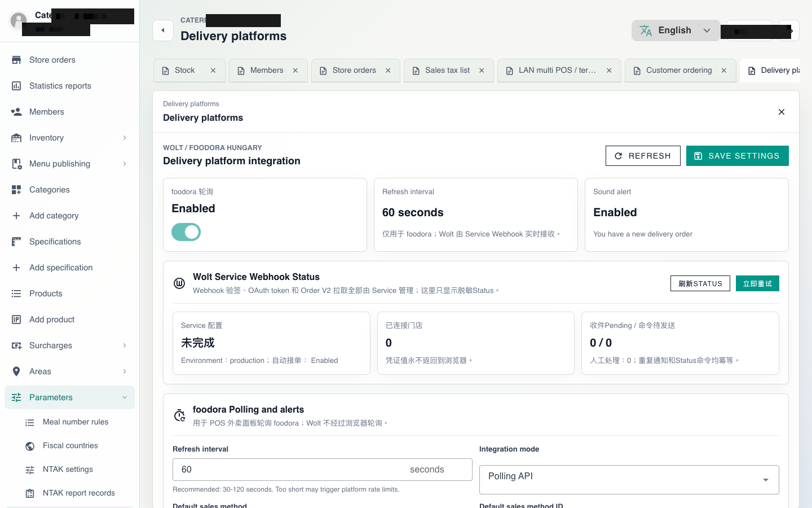Click the Add product icon
812x508 pixels.
coord(16,319)
